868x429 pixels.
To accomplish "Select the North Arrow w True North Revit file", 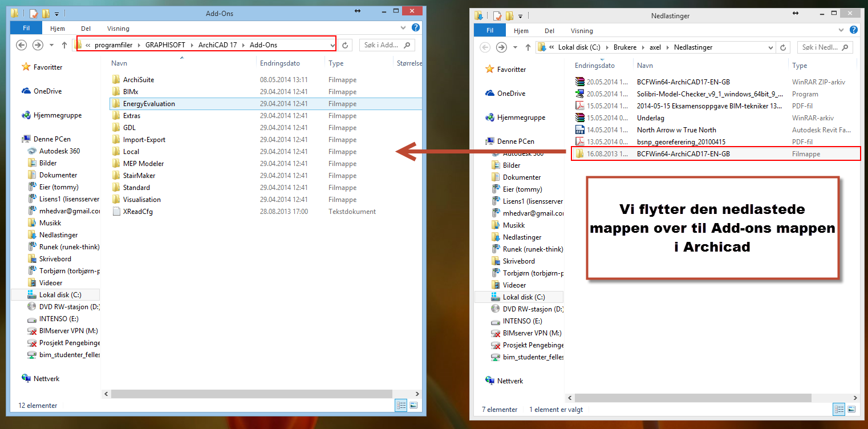I will 676,130.
